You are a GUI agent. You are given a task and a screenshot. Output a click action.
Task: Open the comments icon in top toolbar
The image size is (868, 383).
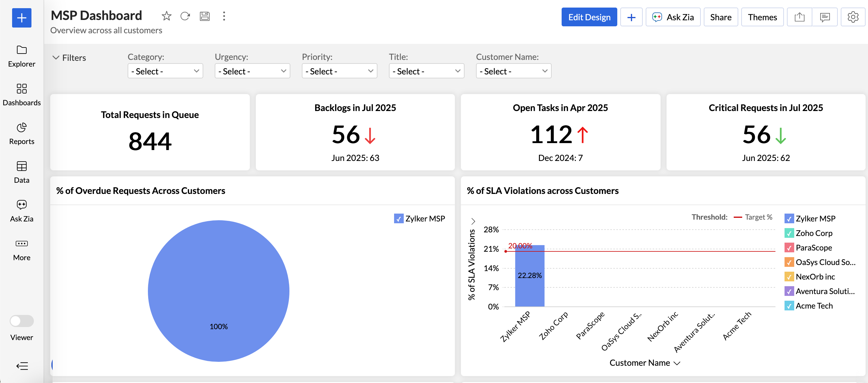pos(824,17)
